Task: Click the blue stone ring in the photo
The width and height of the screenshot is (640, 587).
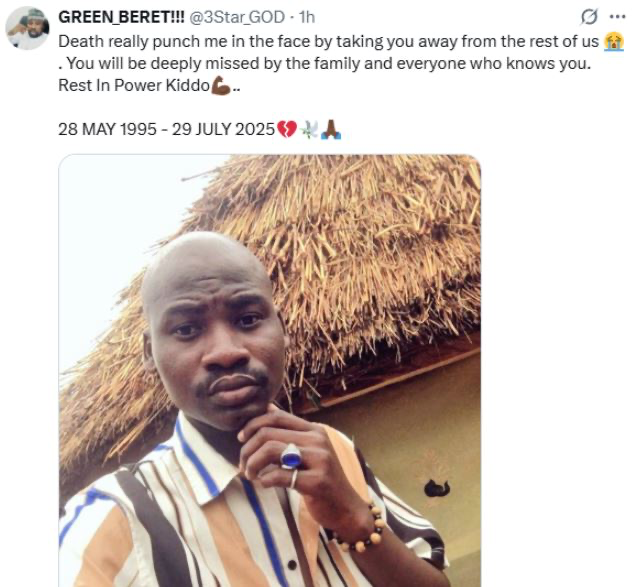Action: tap(291, 457)
